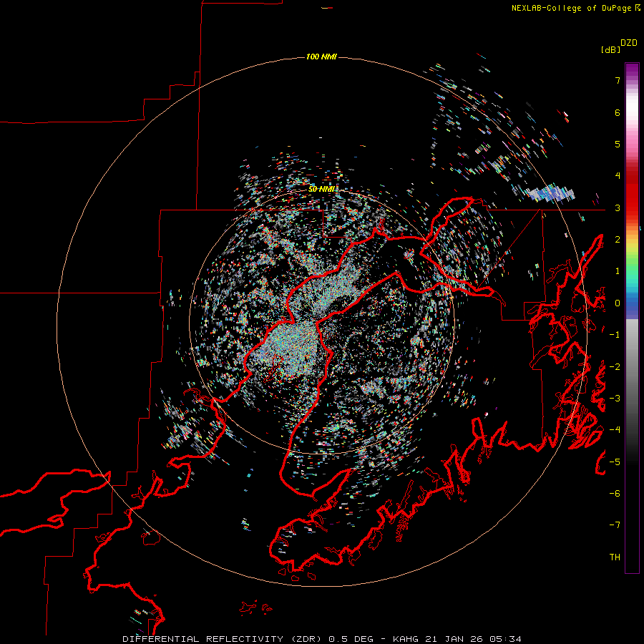Click the -4 value on color scale

615,430
